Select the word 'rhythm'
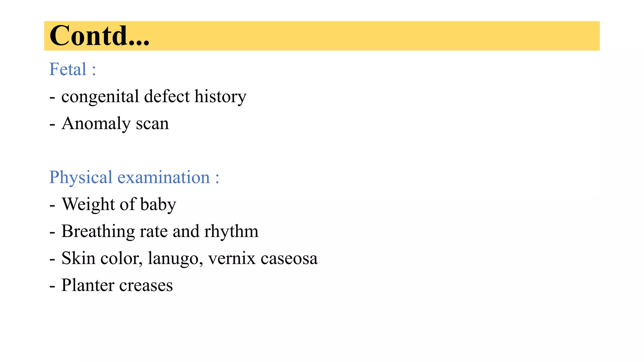 pyautogui.click(x=231, y=232)
